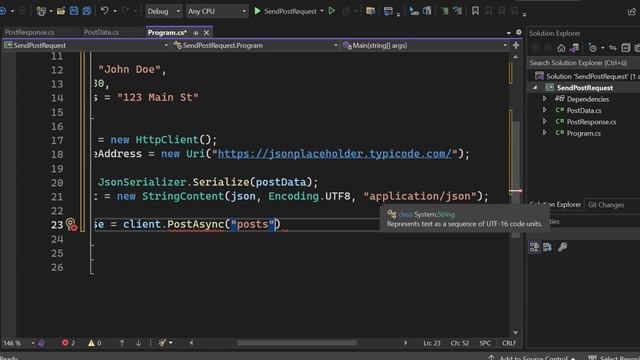Open the Any CPU platform dropdown
Viewport: 640px width, 360px height.
pyautogui.click(x=217, y=11)
